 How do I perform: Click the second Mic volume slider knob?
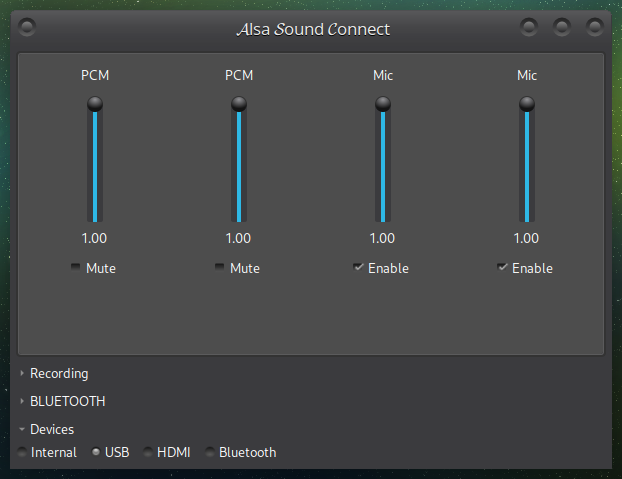(527, 104)
